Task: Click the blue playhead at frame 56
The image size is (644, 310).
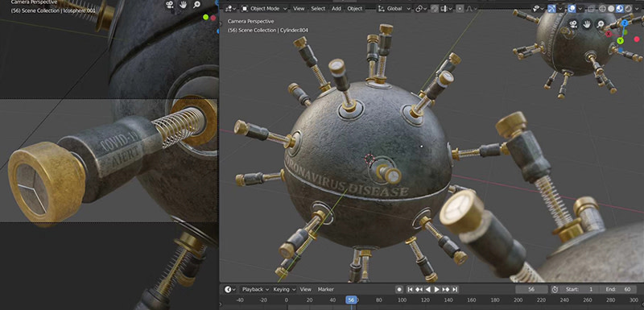Action: pos(351,300)
